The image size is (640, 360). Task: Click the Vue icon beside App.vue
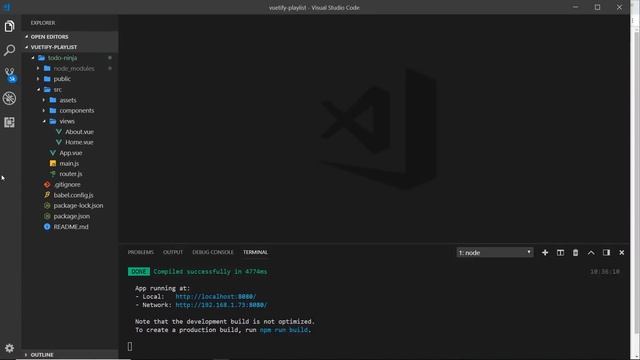53,153
